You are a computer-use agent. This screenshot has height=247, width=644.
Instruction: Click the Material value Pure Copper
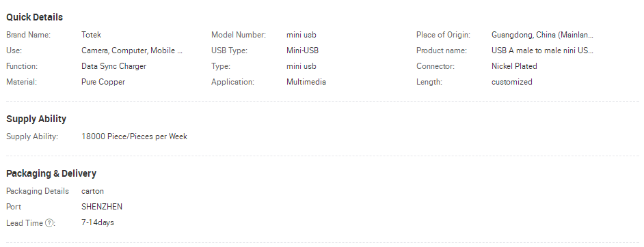click(103, 81)
